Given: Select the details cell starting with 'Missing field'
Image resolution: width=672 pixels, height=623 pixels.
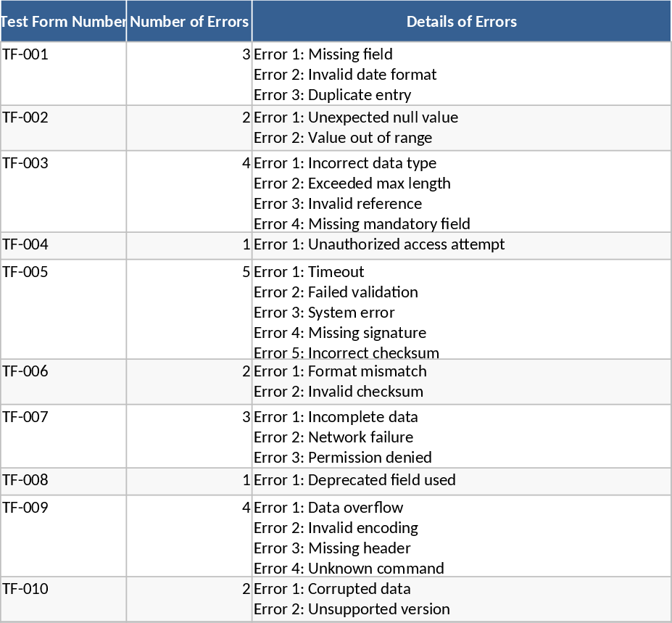Looking at the screenshot, I should pos(461,73).
